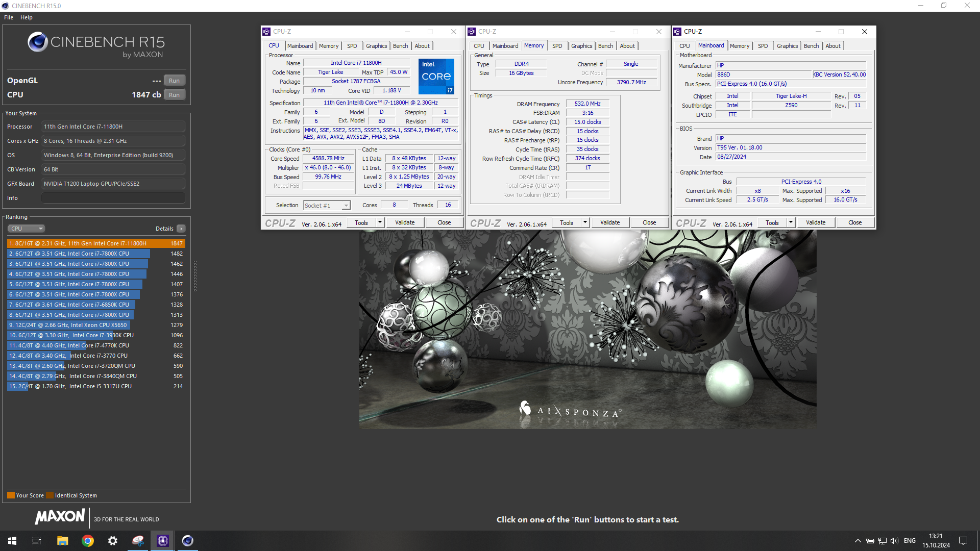Show hidden system tray icons chevron
The height and width of the screenshot is (551, 980).
coord(857,541)
